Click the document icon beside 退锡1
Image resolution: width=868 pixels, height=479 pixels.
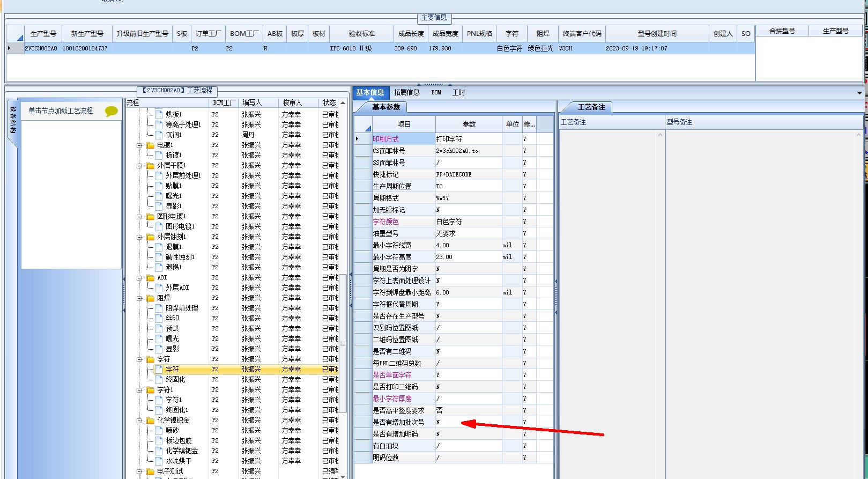159,267
